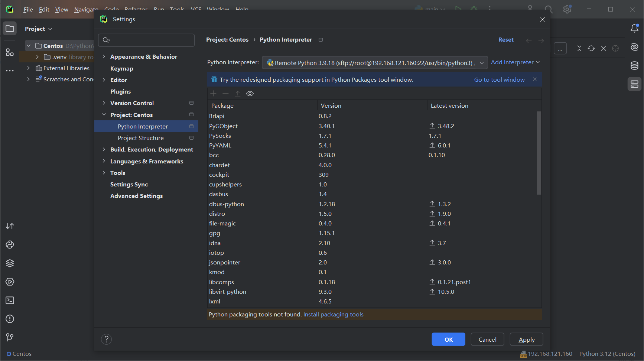Select the PyYAML package row
Image resolution: width=644 pixels, height=361 pixels.
[x=372, y=145]
